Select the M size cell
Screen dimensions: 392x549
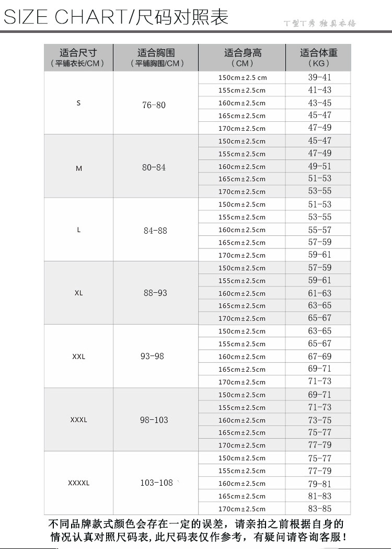pos(78,166)
